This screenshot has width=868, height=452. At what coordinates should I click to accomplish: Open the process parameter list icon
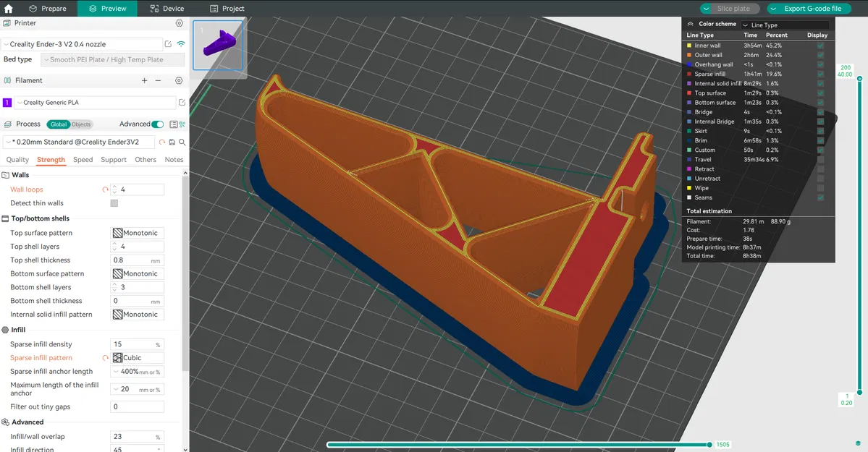click(173, 124)
